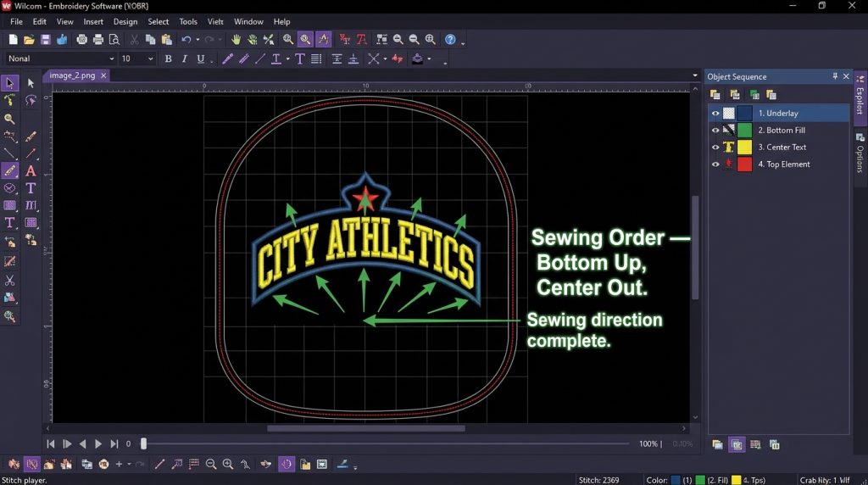The width and height of the screenshot is (868, 485).
Task: Select the 1. Underlay row
Action: (779, 113)
